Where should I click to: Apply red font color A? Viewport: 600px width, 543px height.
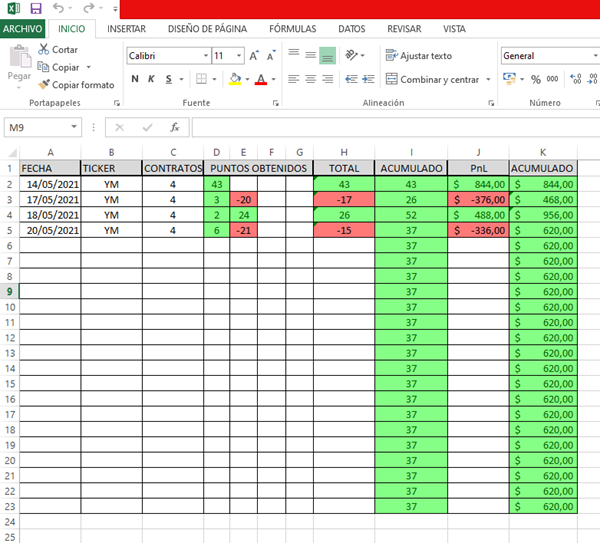[x=261, y=79]
